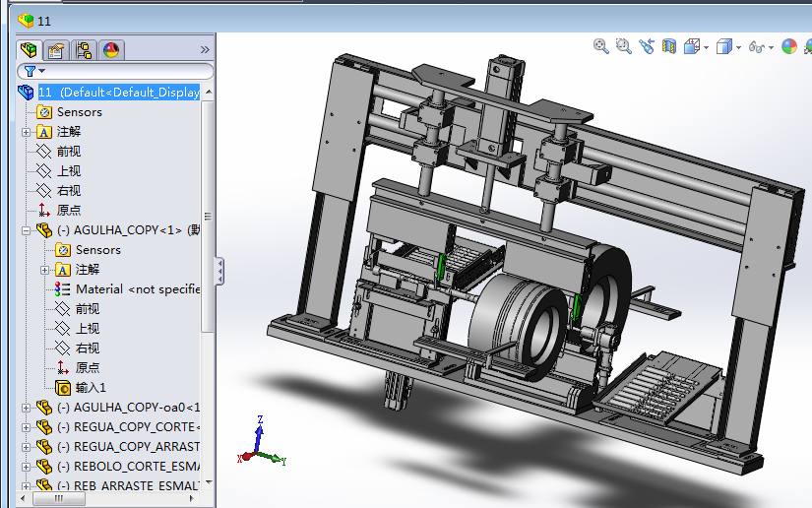812x508 pixels.
Task: Click the panel collapse handle on divider
Action: click(219, 271)
